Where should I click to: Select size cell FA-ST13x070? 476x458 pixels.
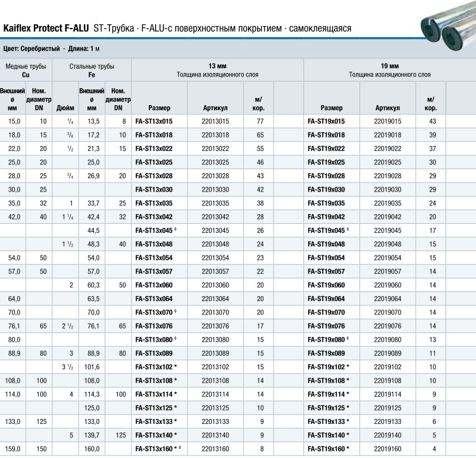(x=156, y=313)
